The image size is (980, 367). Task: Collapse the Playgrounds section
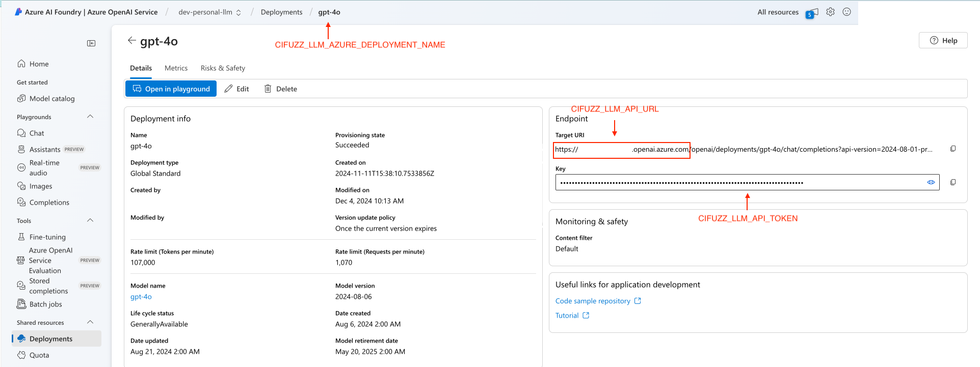click(90, 117)
